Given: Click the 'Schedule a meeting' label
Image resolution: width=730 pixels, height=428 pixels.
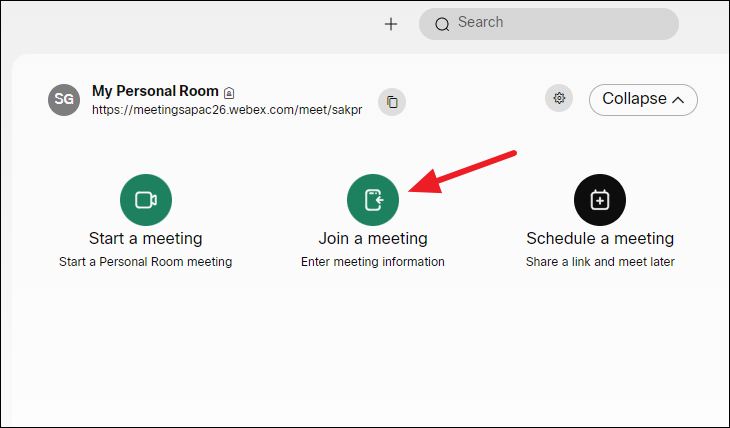Looking at the screenshot, I should click(x=600, y=238).
